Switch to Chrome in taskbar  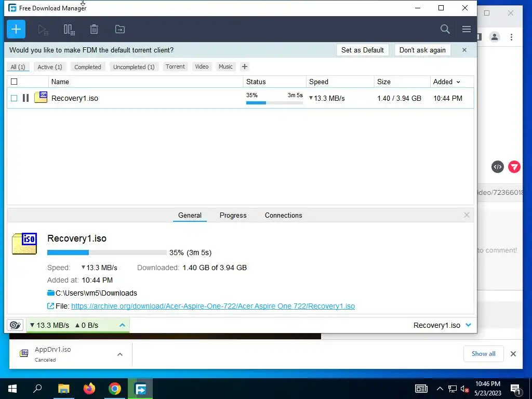115,389
